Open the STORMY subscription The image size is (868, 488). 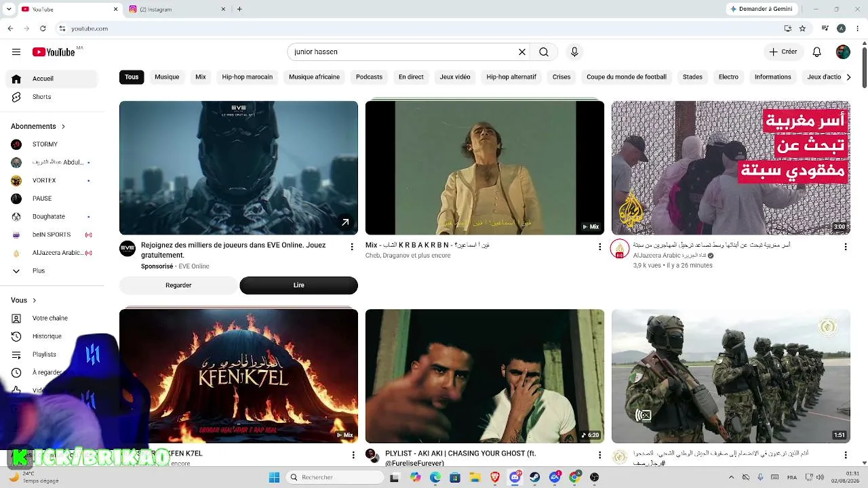(x=52, y=144)
